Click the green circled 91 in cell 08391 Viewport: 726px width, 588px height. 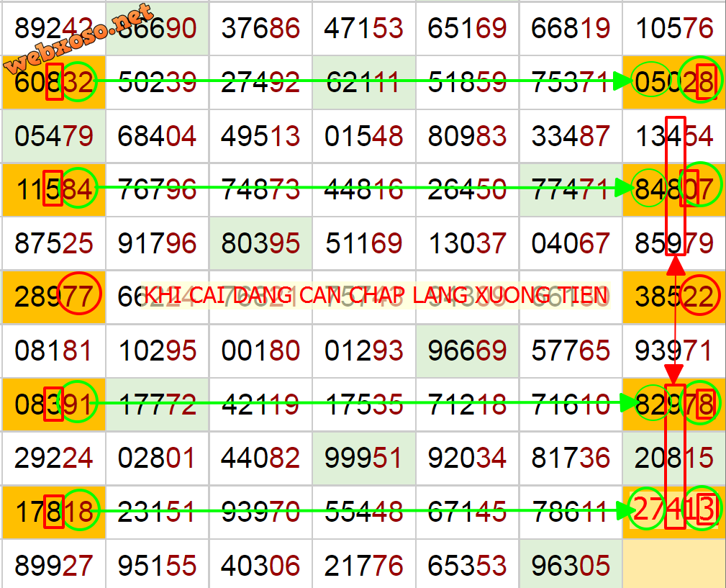click(x=78, y=404)
